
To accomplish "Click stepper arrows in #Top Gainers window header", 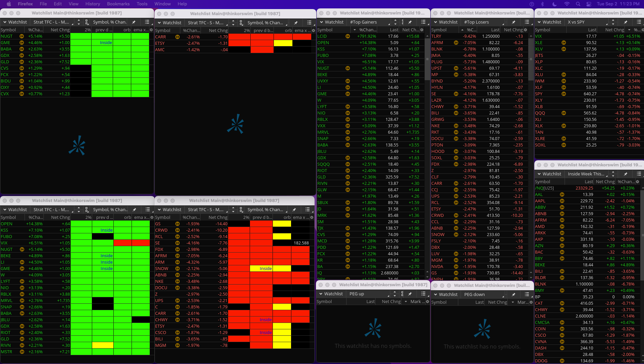I will 395,22.
